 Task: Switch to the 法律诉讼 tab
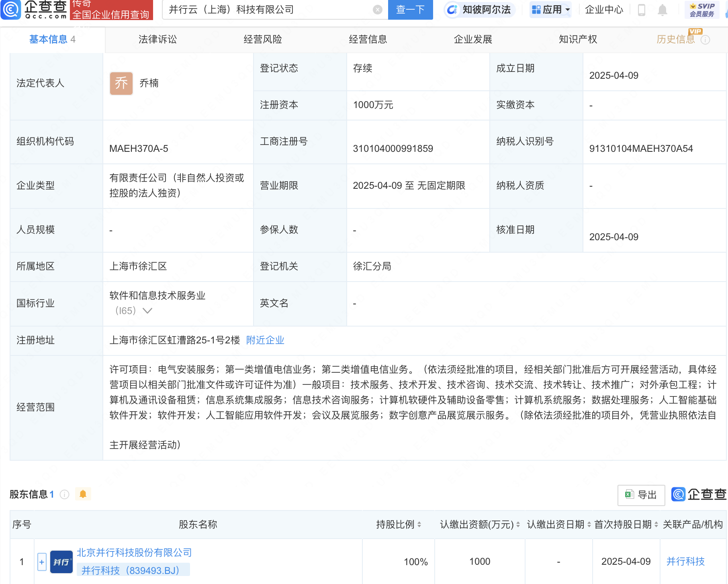[x=157, y=39]
